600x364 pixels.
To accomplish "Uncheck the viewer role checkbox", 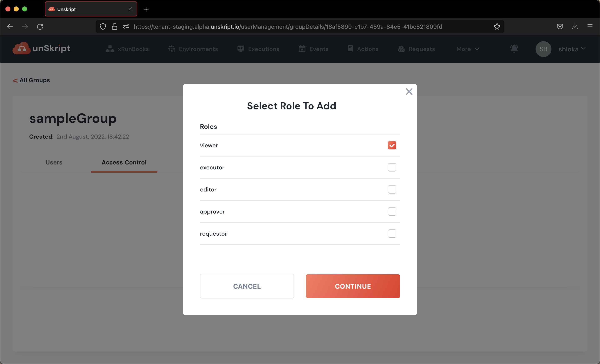I will [x=392, y=145].
